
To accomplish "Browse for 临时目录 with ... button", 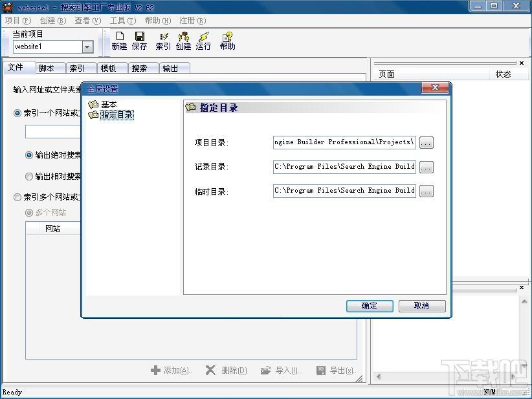I will [426, 191].
